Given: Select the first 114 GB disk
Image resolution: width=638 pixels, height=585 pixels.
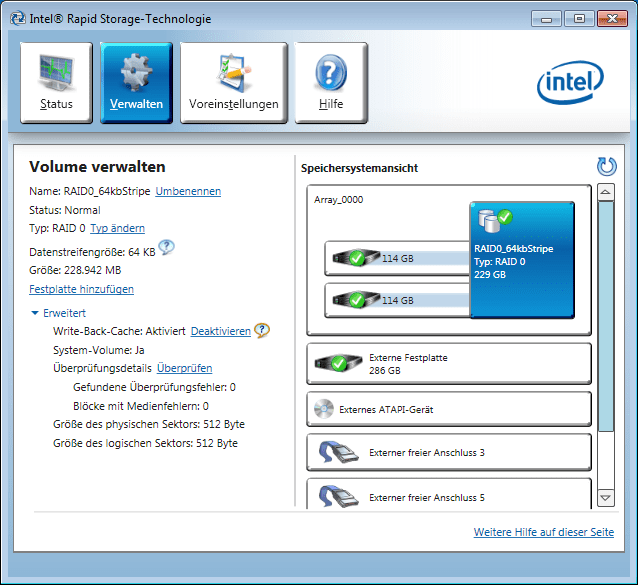Looking at the screenshot, I should point(397,258).
